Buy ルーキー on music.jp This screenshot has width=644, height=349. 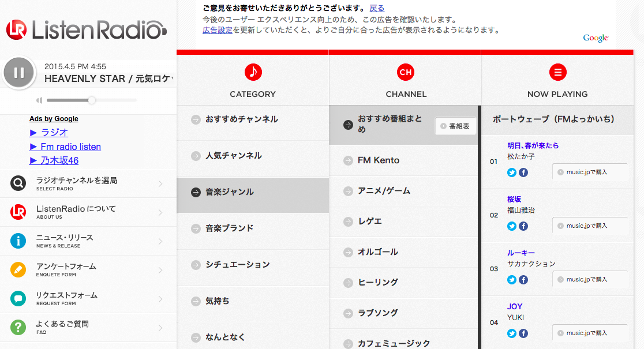click(x=590, y=279)
